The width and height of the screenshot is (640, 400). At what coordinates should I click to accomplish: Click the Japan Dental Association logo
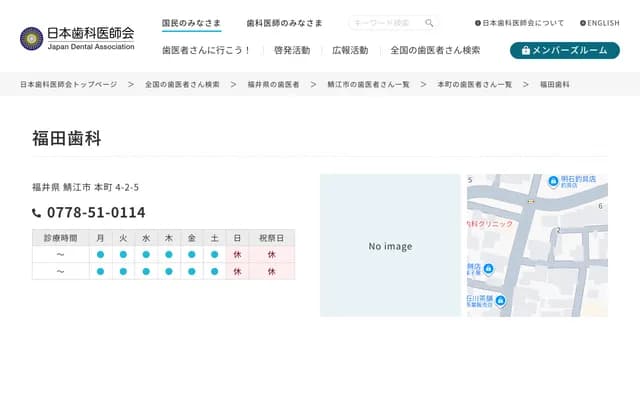click(77, 38)
